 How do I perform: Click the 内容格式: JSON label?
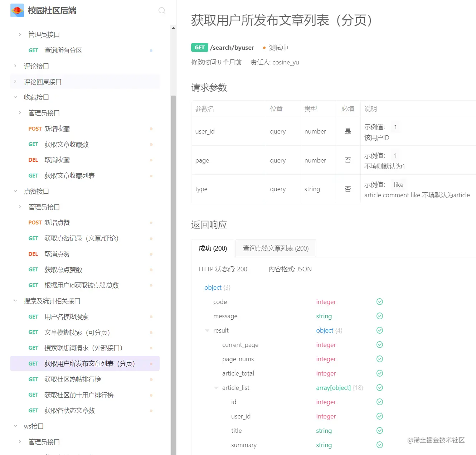click(x=290, y=269)
